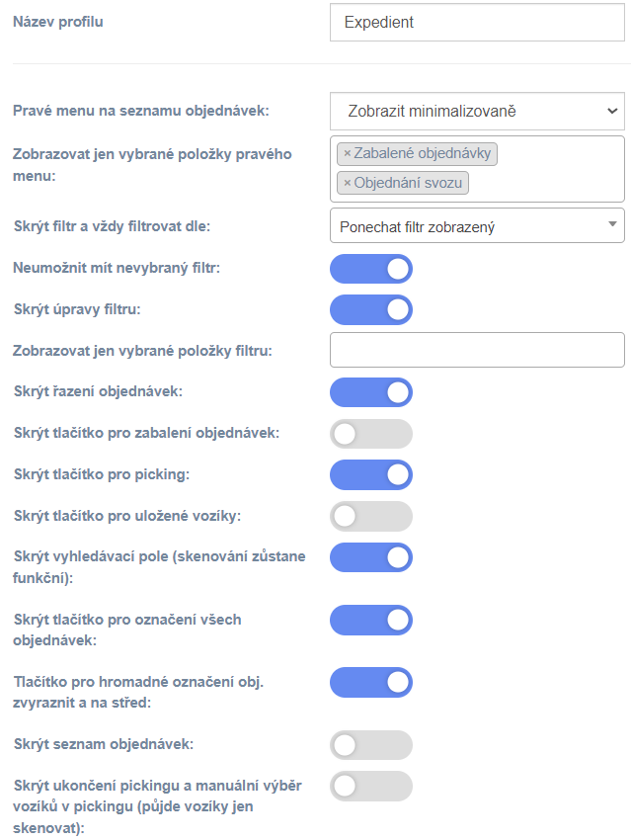Click the Název profilu input field
This screenshot has height=840, width=631.
coord(477,22)
